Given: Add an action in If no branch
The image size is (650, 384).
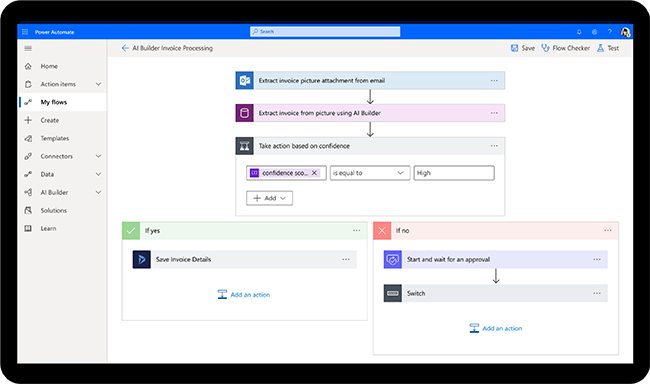Looking at the screenshot, I should pos(496,328).
